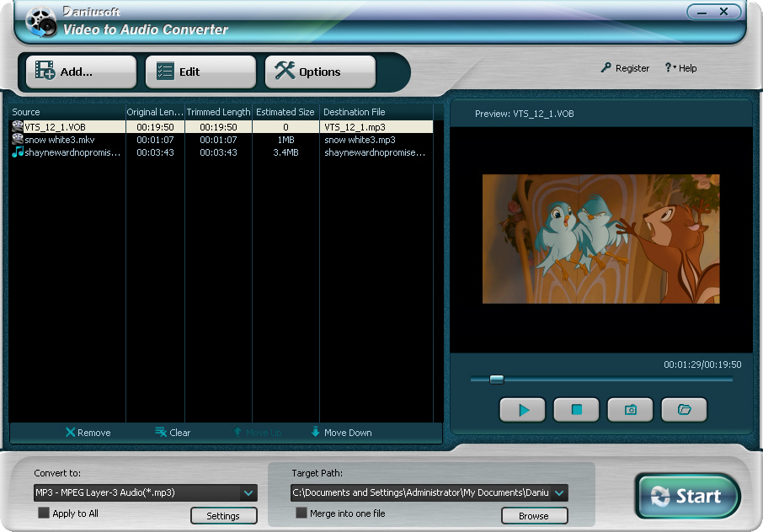This screenshot has width=763, height=532.
Task: Open the Options dialog
Action: 320,72
